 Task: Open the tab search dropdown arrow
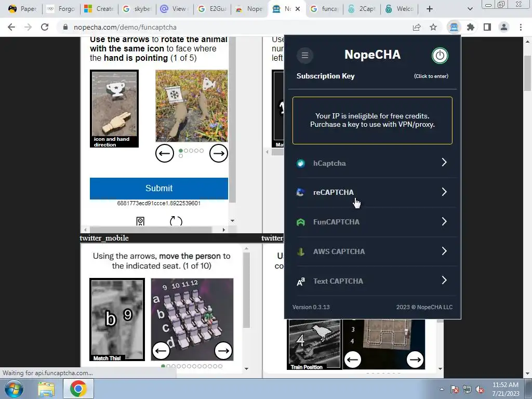point(470,9)
